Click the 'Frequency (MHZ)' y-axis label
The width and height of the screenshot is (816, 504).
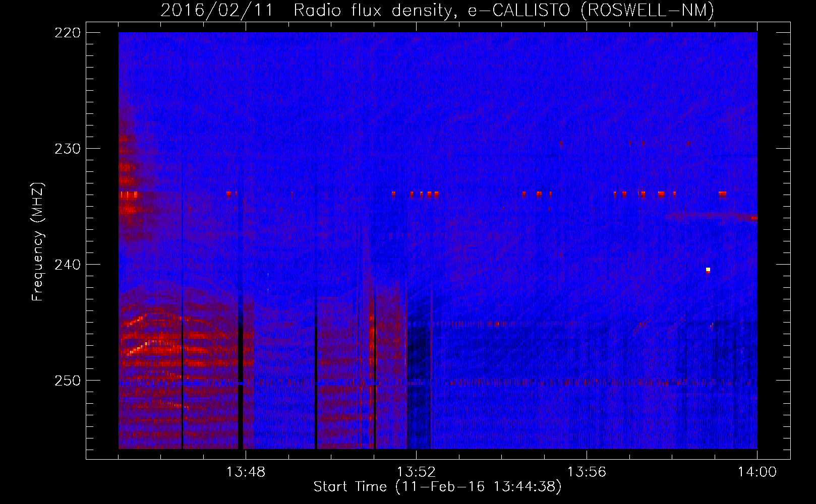38,241
